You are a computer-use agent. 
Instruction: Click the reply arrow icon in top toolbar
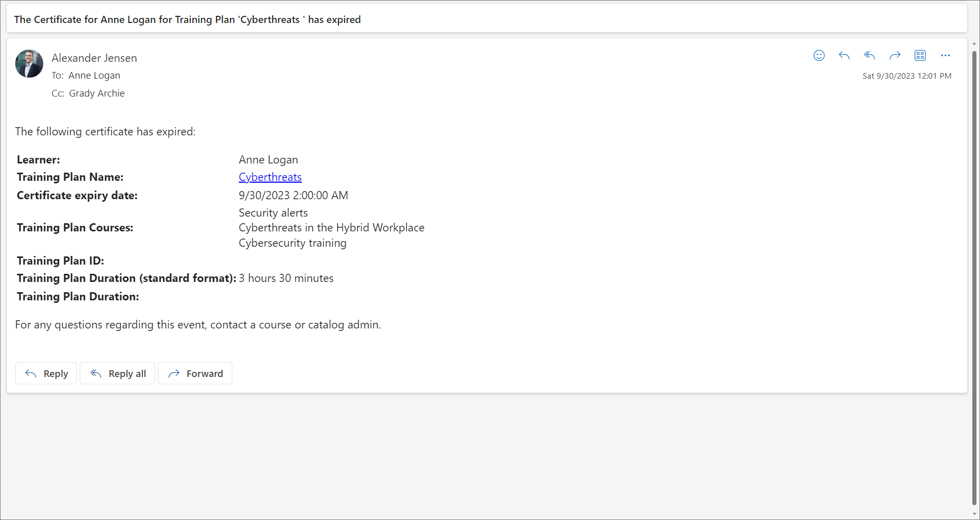[x=844, y=56]
